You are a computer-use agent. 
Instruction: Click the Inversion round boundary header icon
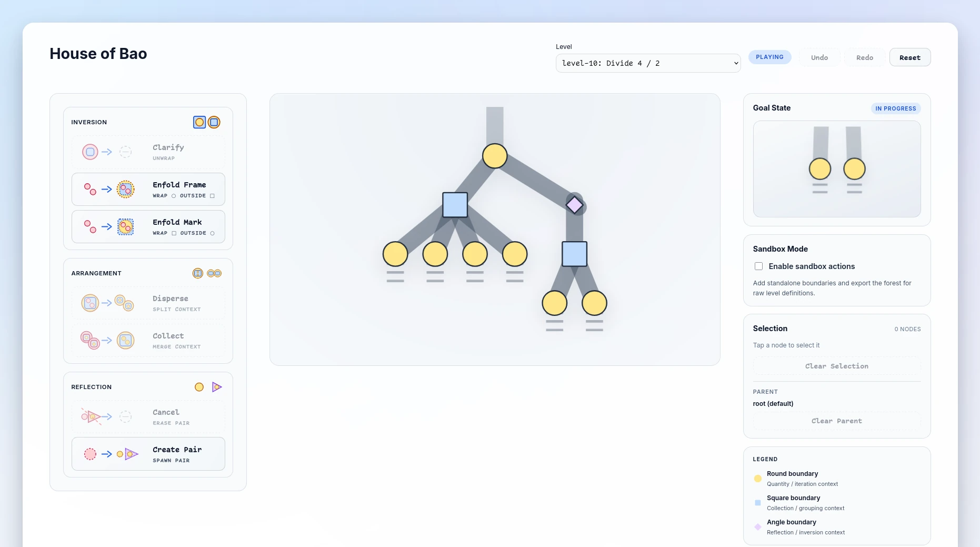click(199, 123)
